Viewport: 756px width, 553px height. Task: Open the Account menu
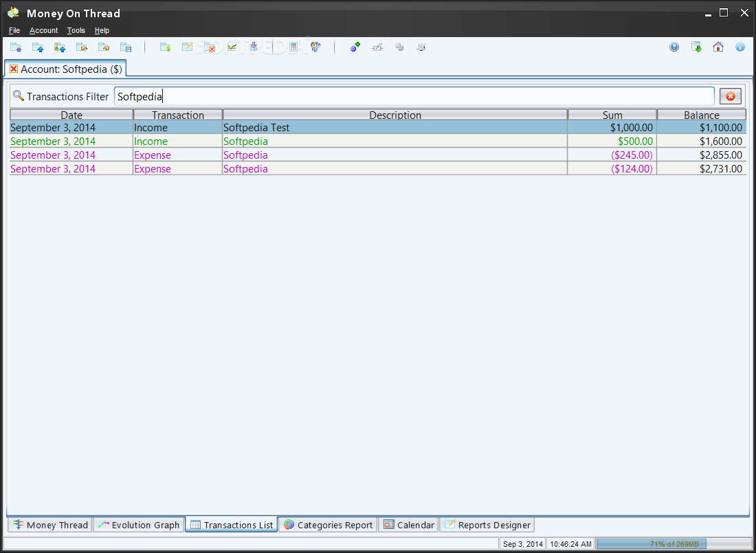(43, 30)
